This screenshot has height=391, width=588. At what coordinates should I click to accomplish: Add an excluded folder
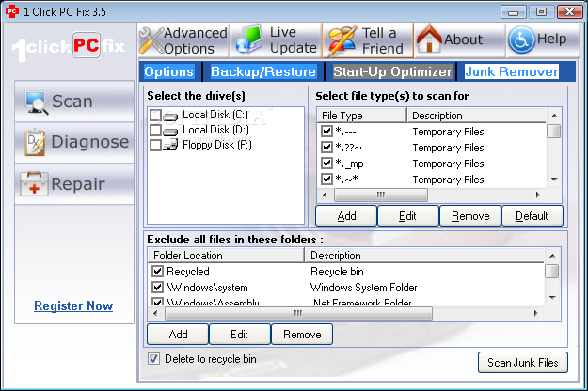coord(178,334)
